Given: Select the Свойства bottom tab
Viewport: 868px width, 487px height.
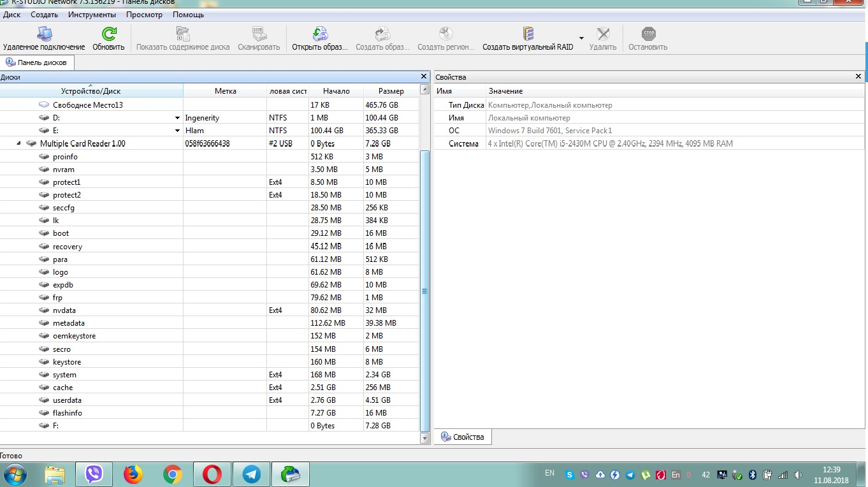Looking at the screenshot, I should coord(463,437).
